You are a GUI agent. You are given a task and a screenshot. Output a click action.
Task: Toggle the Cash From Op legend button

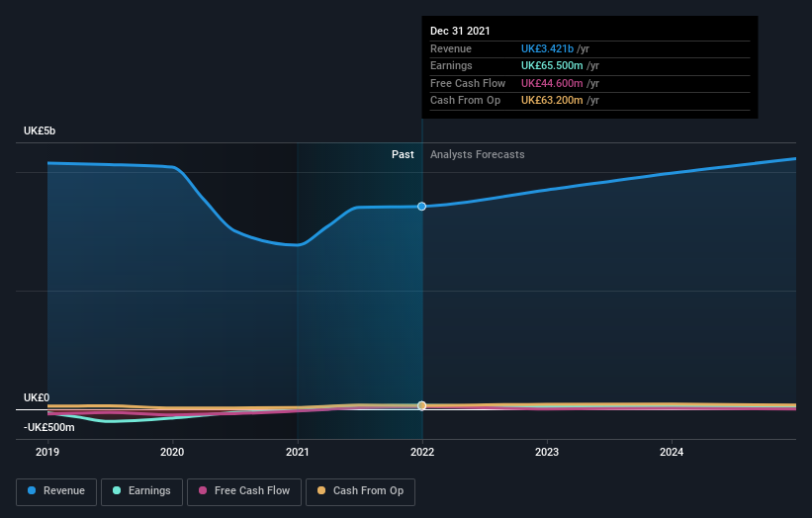coord(360,491)
